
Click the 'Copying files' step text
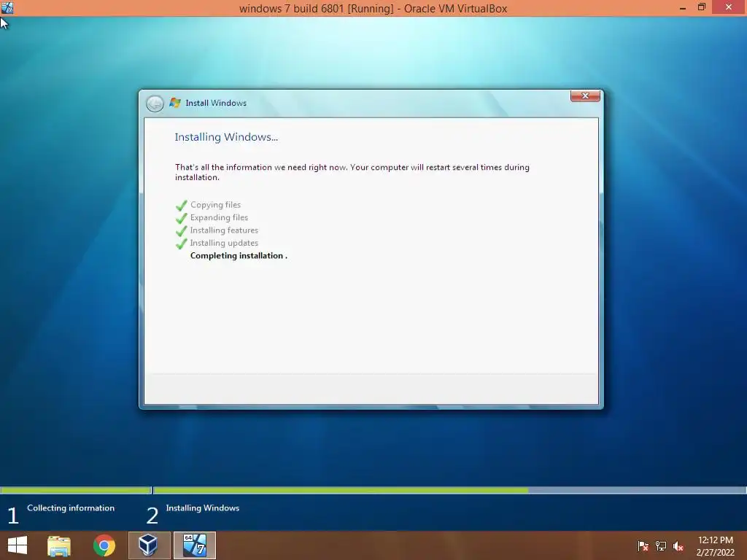click(x=215, y=205)
